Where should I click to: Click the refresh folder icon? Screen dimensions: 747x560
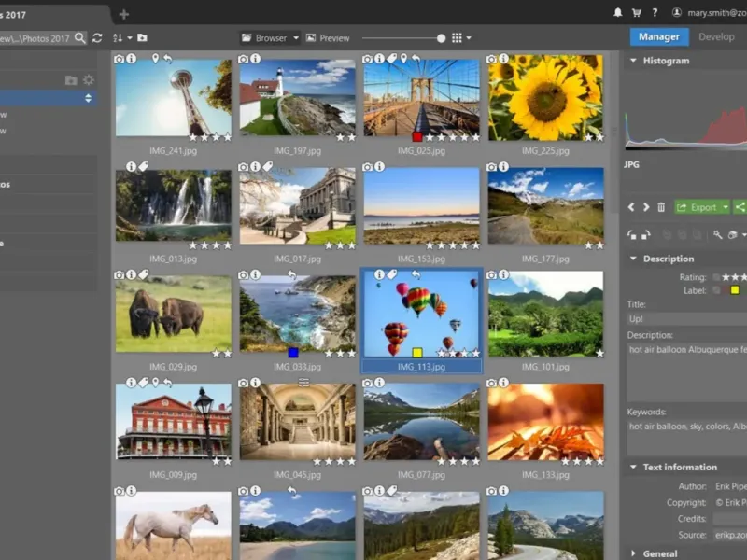97,38
